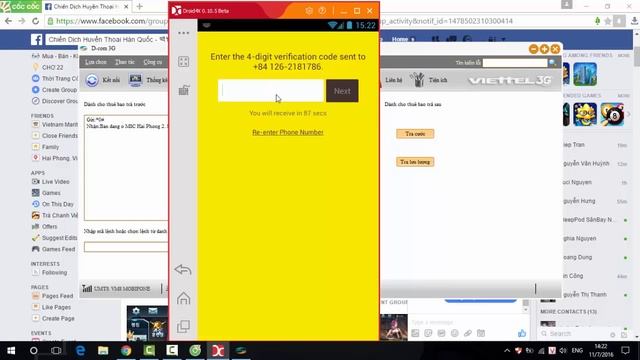The image size is (640, 360).
Task: Open the Thao tác menu in D-com 3G
Action: coord(124,62)
